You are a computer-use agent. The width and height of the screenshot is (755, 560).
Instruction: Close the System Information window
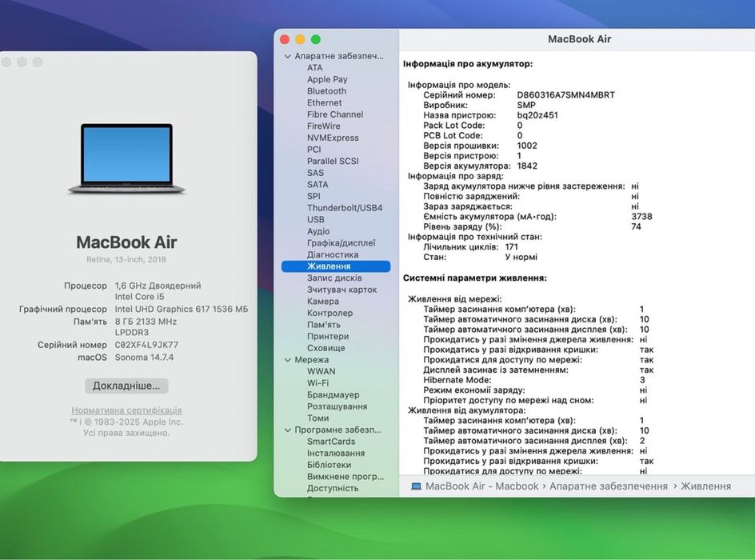pyautogui.click(x=285, y=39)
